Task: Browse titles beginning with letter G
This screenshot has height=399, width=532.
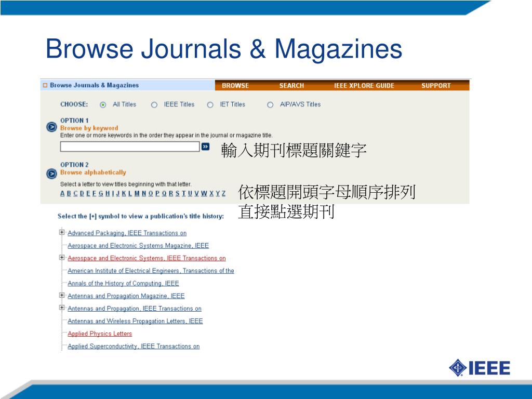Action: coord(101,193)
